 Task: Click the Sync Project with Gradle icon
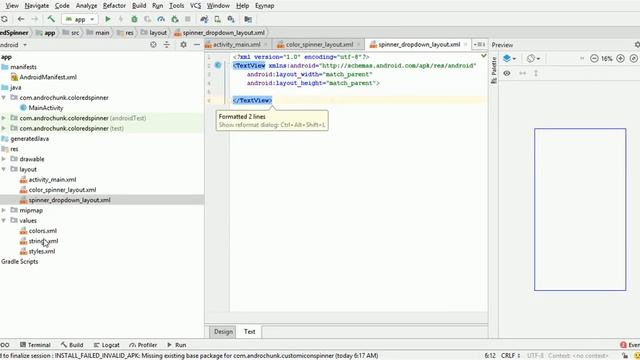click(x=204, y=19)
